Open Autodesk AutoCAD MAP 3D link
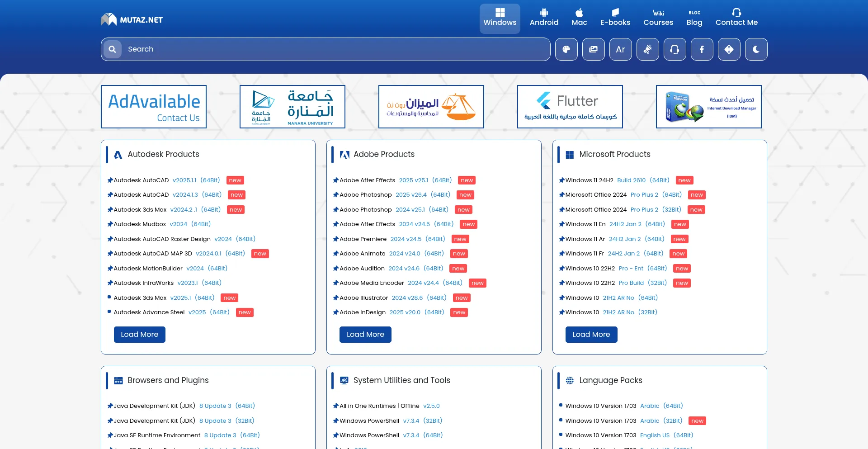Image resolution: width=868 pixels, height=449 pixels. click(x=179, y=254)
